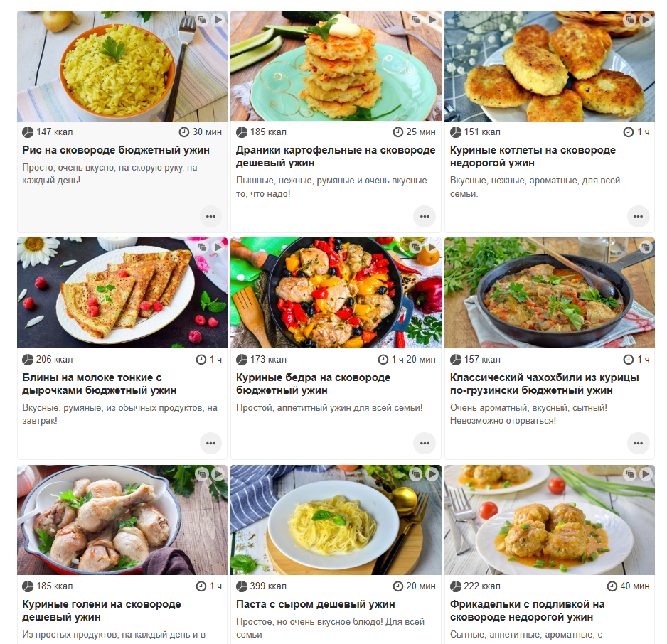Click the chakhokhbili skillet photo thumbnail
This screenshot has width=667, height=644.
coord(549,293)
